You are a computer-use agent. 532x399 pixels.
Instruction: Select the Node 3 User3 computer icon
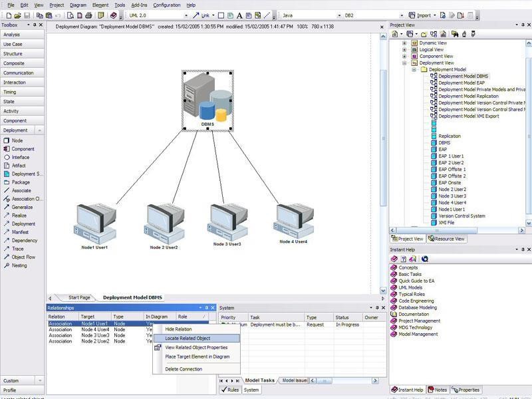[227, 221]
